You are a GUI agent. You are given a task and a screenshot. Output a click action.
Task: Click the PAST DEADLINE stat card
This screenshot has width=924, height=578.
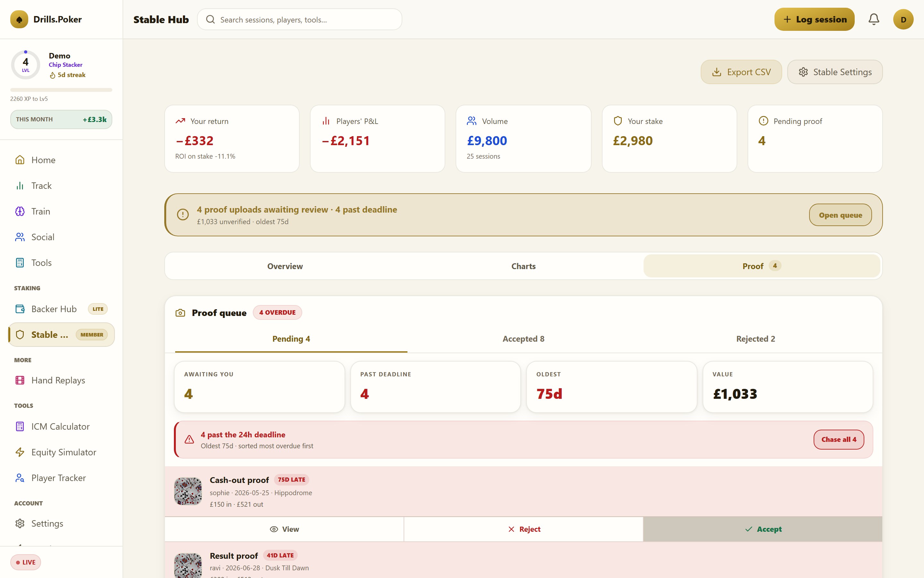coord(435,387)
